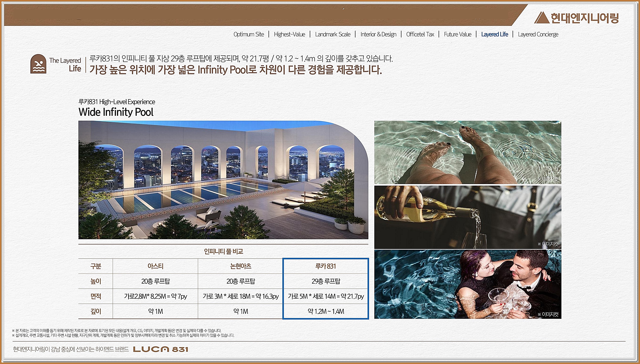
Task: Click the '약 21.7py' area cell
Action: (x=326, y=296)
